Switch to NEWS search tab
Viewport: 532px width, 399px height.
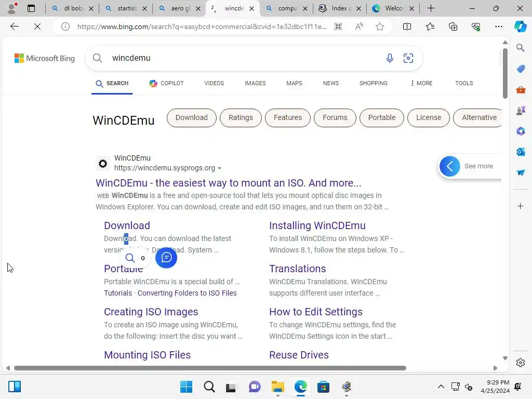[x=331, y=83]
